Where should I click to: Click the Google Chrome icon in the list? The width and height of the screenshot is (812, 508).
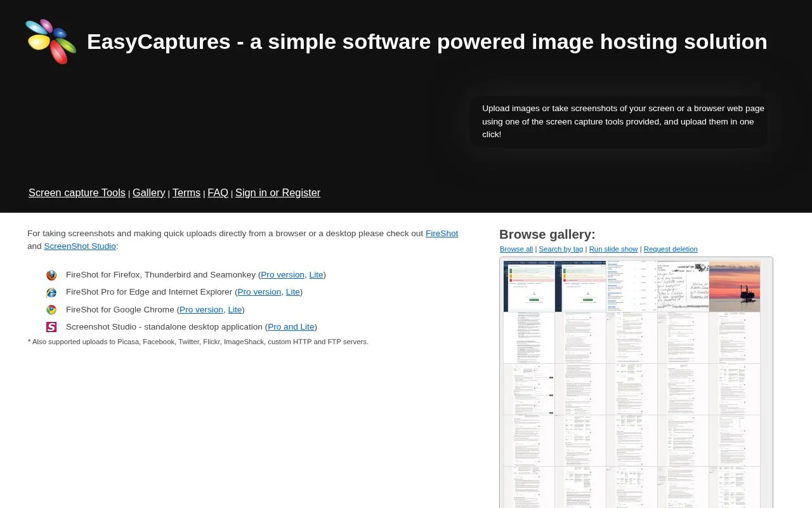[x=51, y=310]
